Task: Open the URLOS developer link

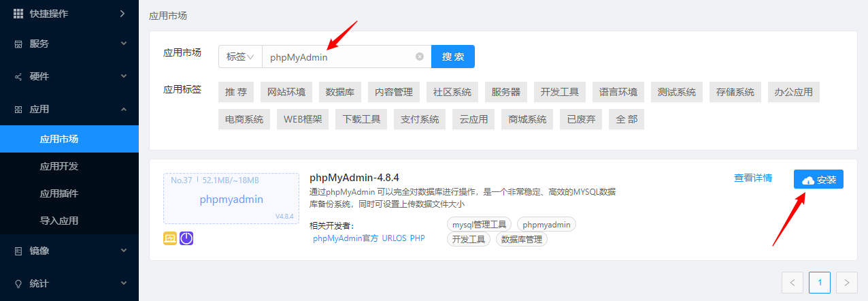Action: click(x=394, y=238)
